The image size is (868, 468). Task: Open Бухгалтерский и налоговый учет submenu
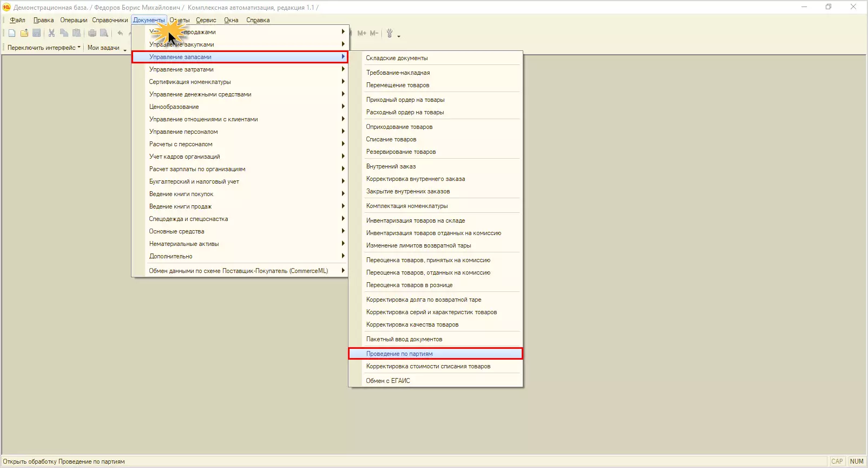[x=240, y=181]
